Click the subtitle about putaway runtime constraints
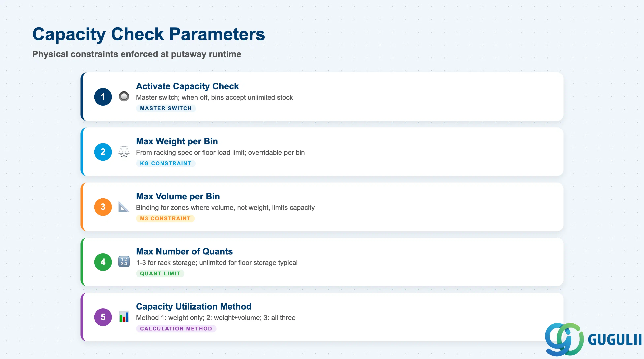 click(137, 54)
